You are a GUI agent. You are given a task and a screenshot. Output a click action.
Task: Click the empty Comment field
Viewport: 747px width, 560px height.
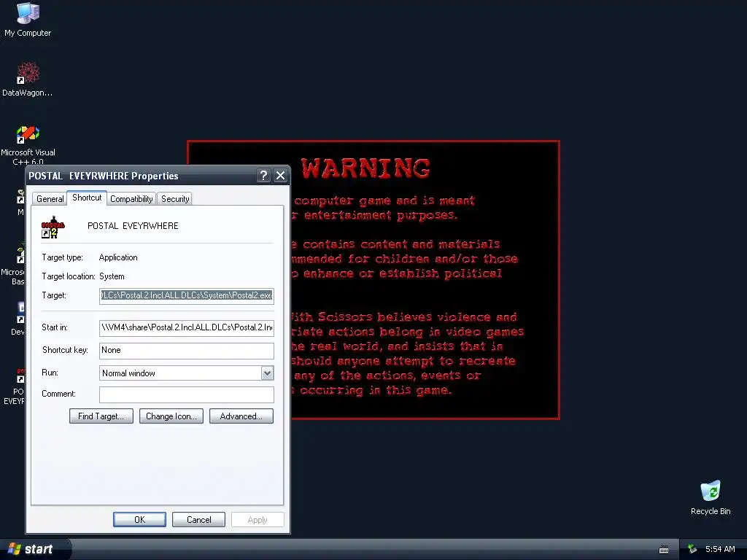pos(186,394)
